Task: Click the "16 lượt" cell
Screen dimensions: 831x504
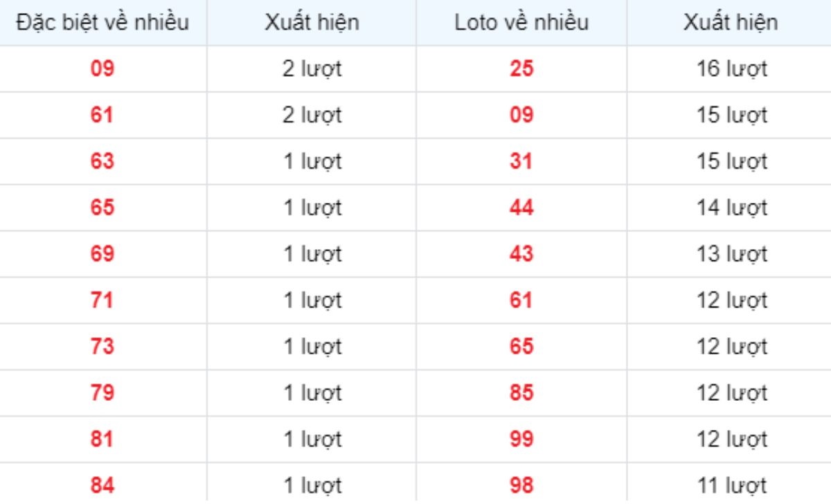Action: (732, 69)
